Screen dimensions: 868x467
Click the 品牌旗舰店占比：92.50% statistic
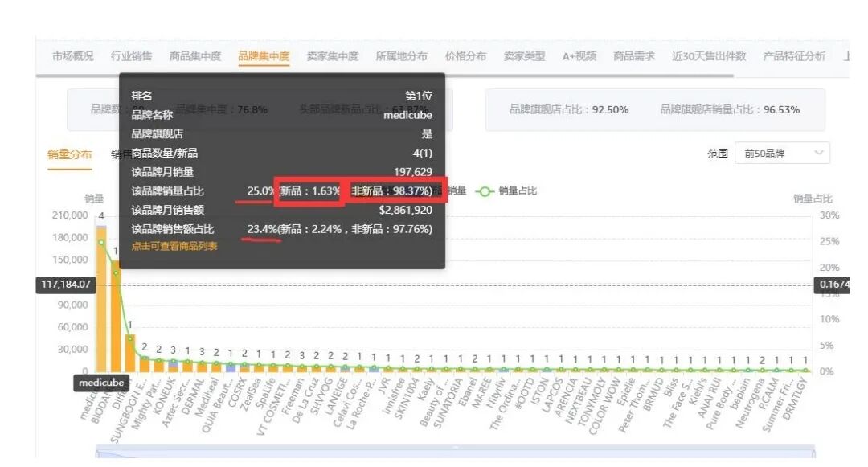[x=569, y=109]
